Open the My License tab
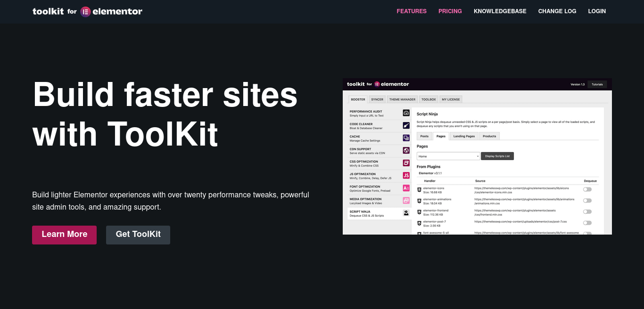Viewport: 644px width, 309px height. pos(451,99)
